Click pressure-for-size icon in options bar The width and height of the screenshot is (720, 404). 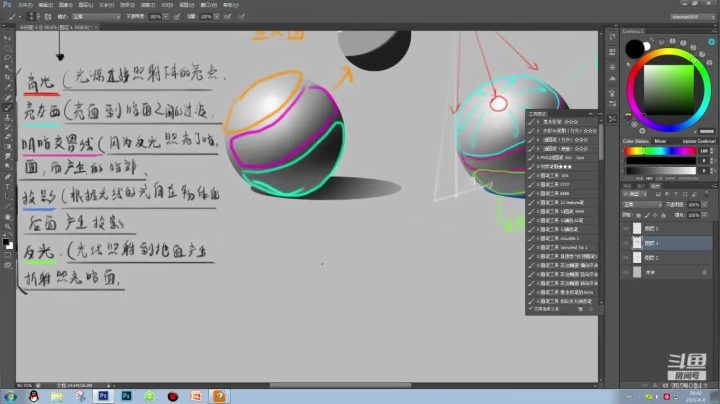241,17
